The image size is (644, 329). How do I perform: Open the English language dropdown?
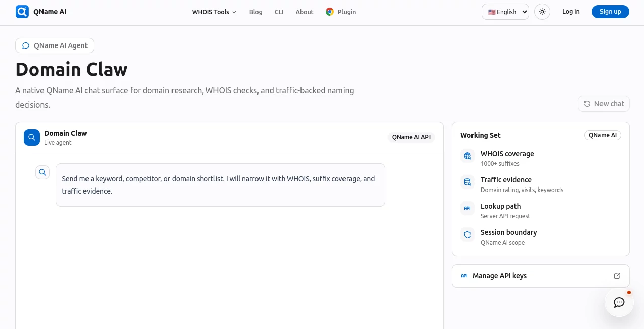(x=505, y=12)
